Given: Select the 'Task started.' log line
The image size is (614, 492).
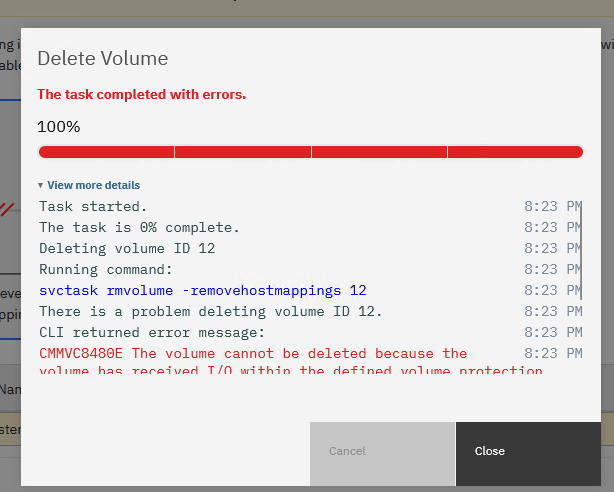Looking at the screenshot, I should point(93,206).
